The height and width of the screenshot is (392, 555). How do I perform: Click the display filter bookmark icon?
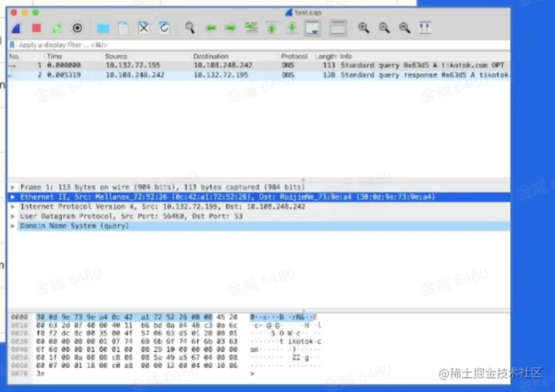pyautogui.click(x=12, y=45)
